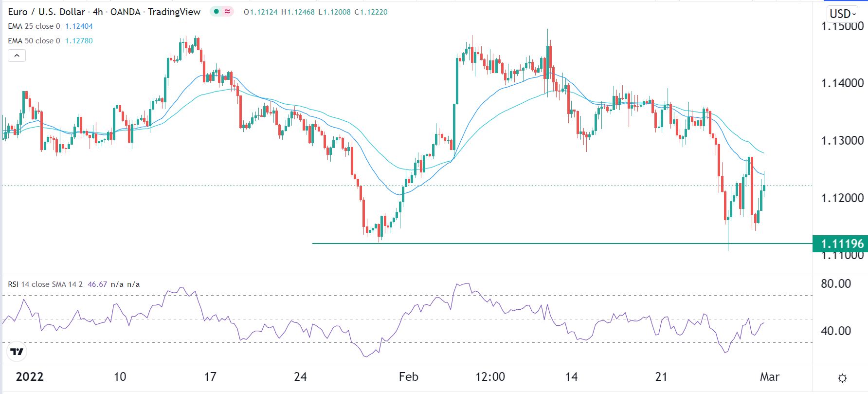Select the EMA 50 close indicator legend
The height and width of the screenshot is (394, 868).
(34, 41)
